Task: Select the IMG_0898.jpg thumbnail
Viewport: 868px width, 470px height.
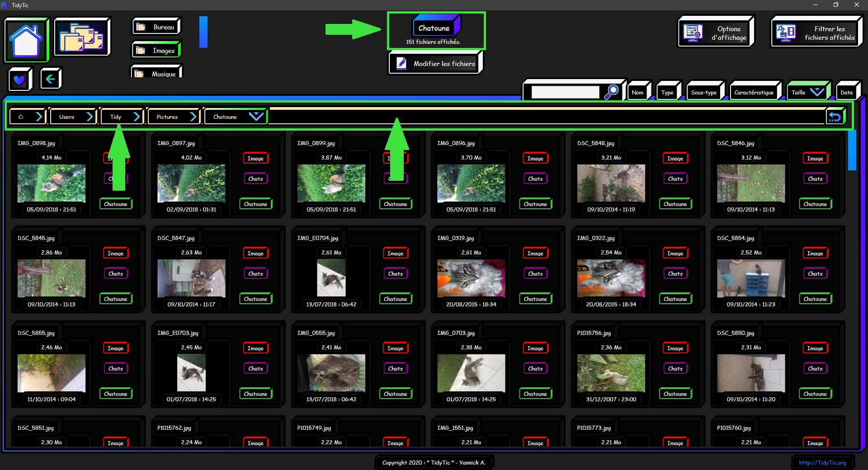Action: [x=51, y=183]
